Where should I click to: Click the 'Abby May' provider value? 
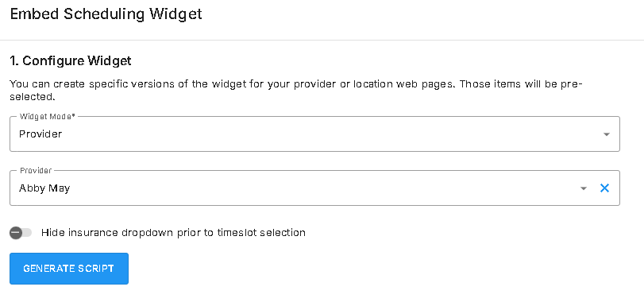[x=44, y=188]
